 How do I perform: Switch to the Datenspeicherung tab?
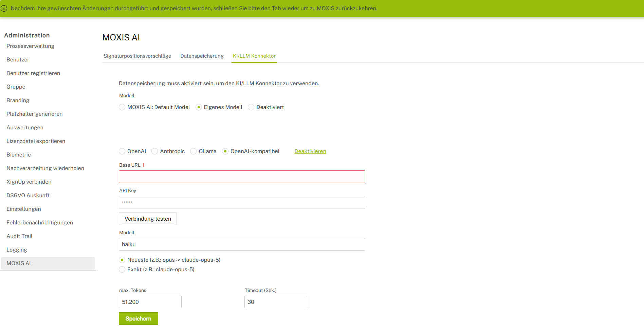pyautogui.click(x=202, y=56)
